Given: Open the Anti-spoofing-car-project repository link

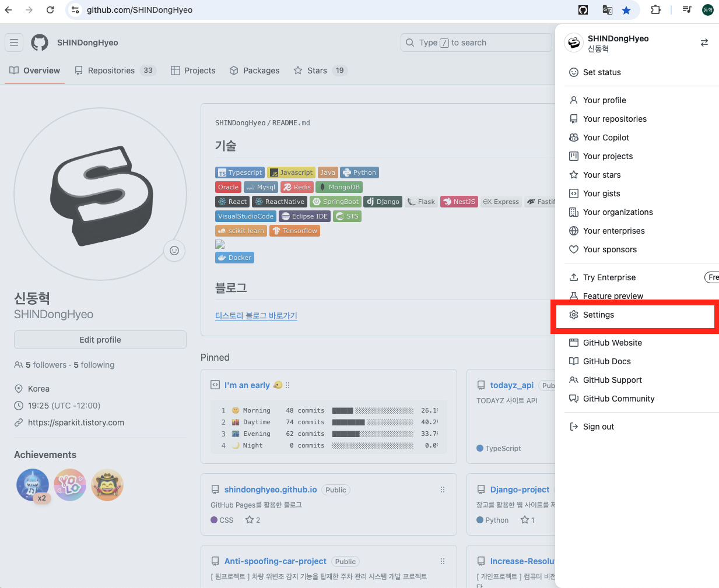Looking at the screenshot, I should [x=275, y=561].
